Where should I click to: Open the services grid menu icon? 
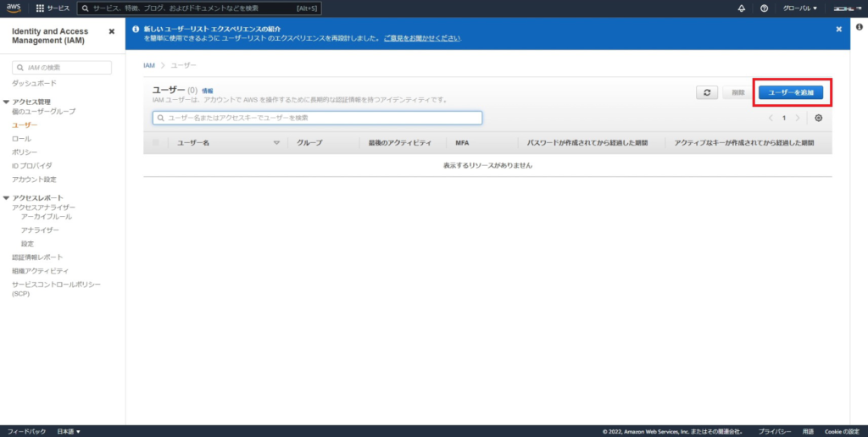pyautogui.click(x=40, y=8)
